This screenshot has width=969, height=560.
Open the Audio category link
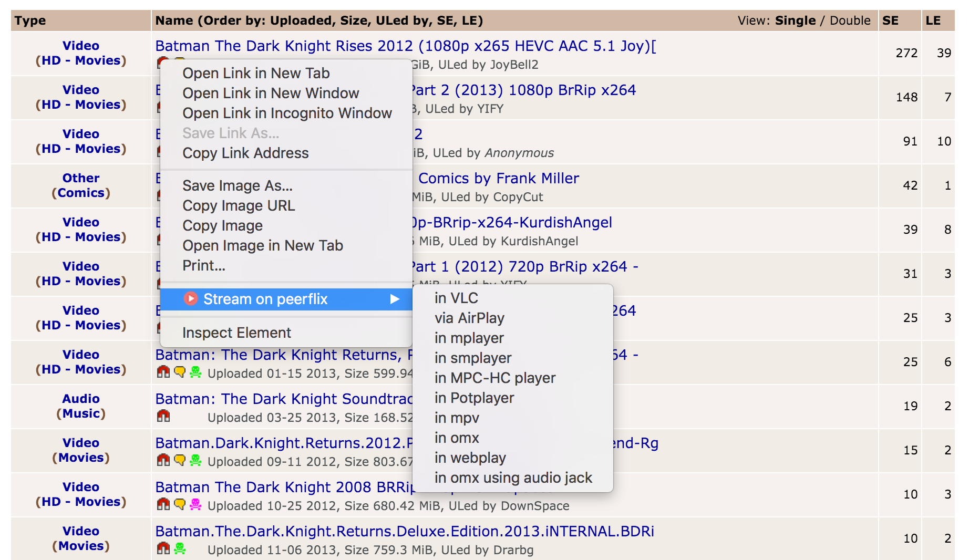point(81,399)
